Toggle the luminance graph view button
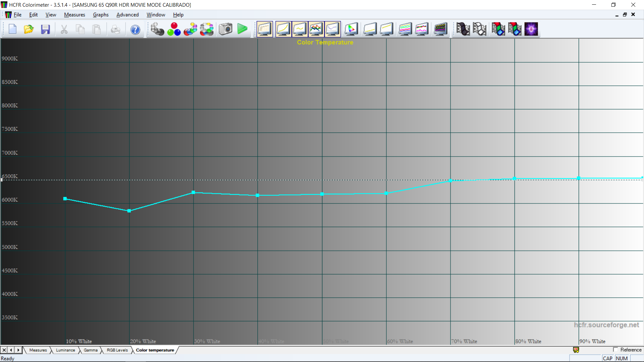Viewport: 644px width, 362px height. coord(283,29)
